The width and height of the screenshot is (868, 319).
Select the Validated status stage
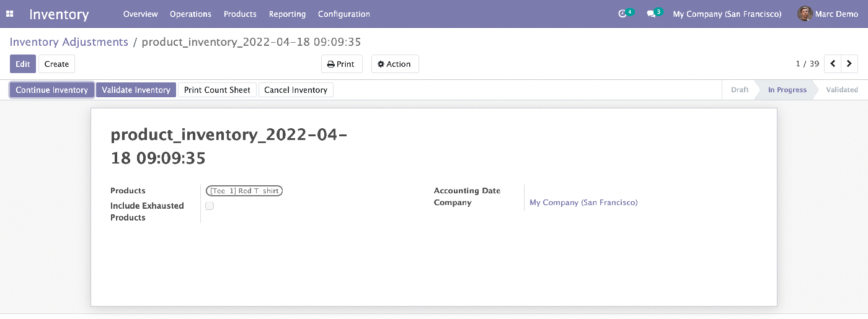842,90
